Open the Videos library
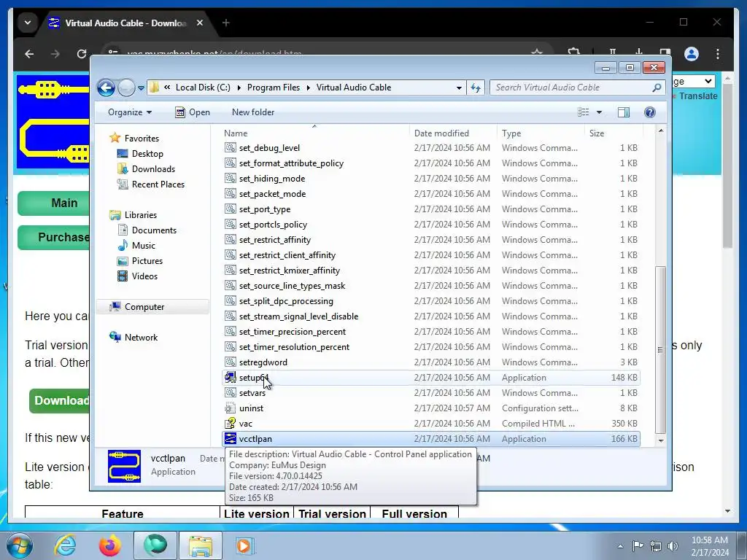Screen dimensions: 747x560 144,276
